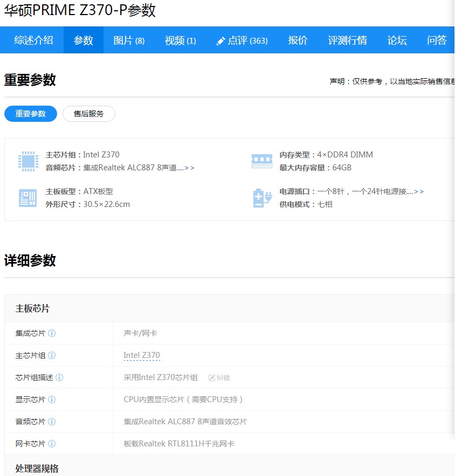Click the info icon next to 显示芯片

[x=52, y=399]
